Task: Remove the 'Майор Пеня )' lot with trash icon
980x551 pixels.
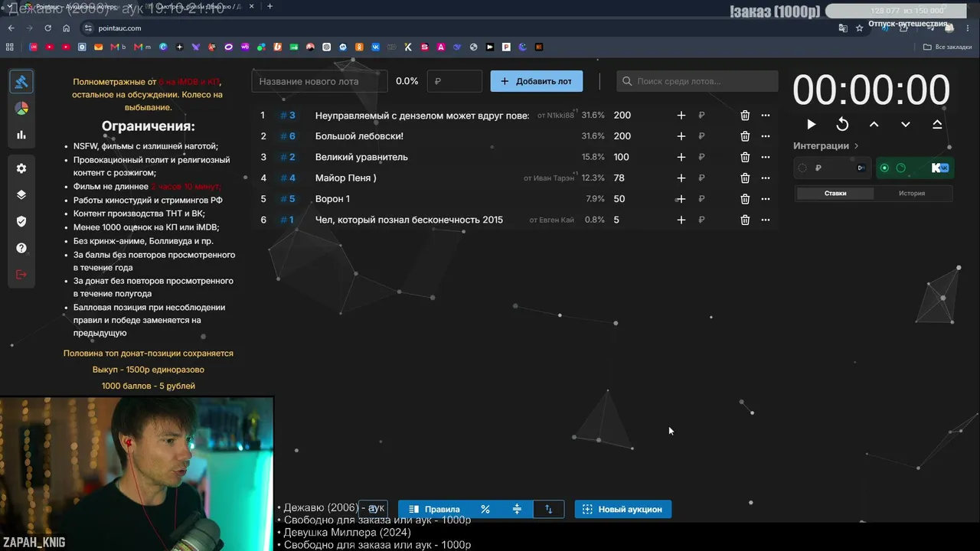Action: pos(745,178)
